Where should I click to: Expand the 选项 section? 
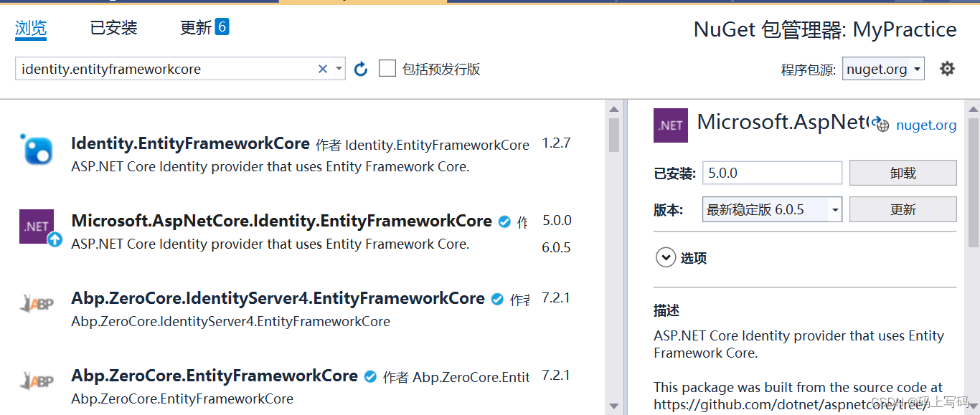tap(666, 257)
